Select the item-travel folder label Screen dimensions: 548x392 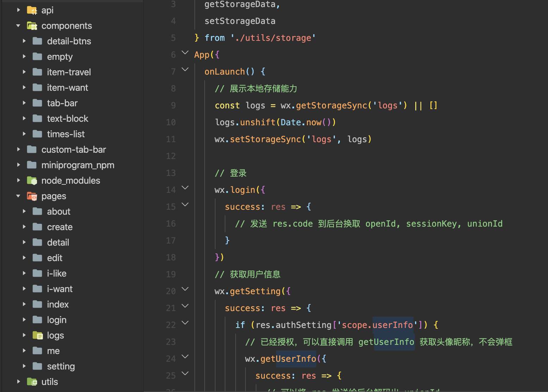[x=69, y=72]
